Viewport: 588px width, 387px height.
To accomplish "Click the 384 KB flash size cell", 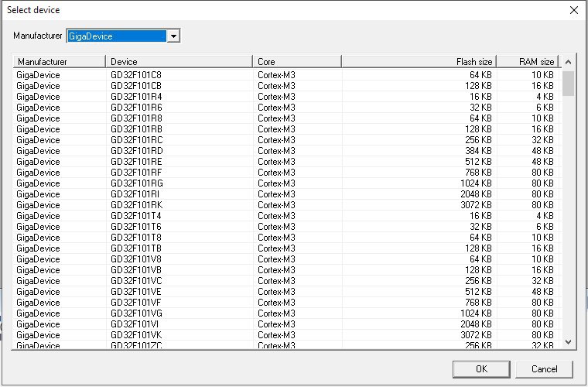I will 478,151.
